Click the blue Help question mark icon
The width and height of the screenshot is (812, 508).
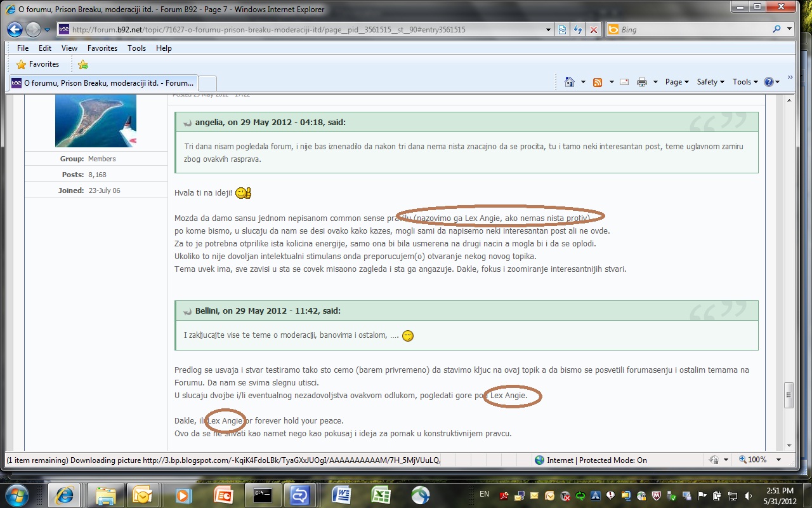769,82
